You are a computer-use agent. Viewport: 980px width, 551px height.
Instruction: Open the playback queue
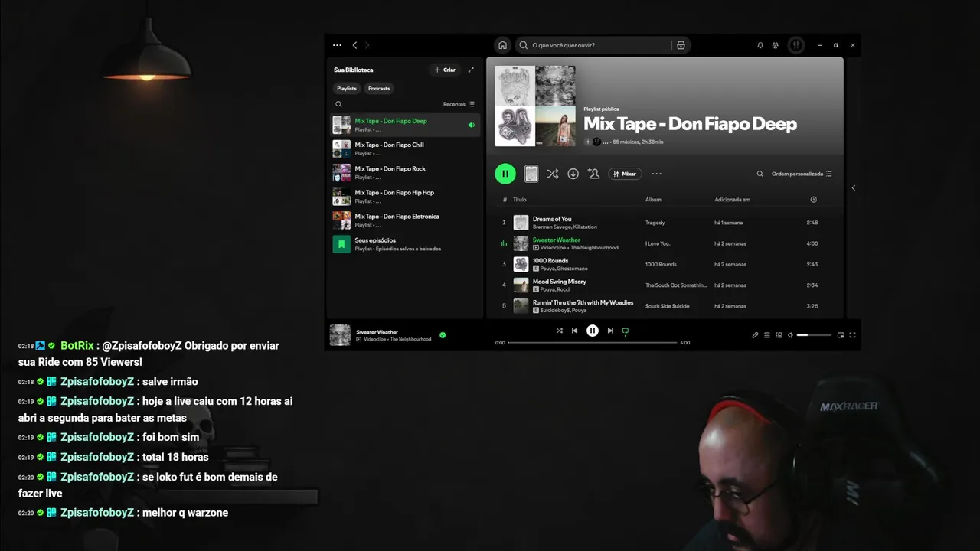pyautogui.click(x=767, y=335)
